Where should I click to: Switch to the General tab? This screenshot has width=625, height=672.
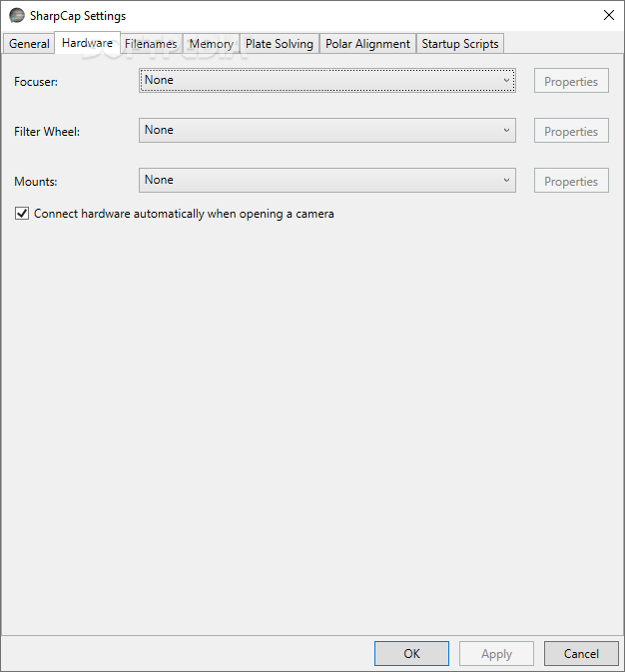tap(29, 44)
